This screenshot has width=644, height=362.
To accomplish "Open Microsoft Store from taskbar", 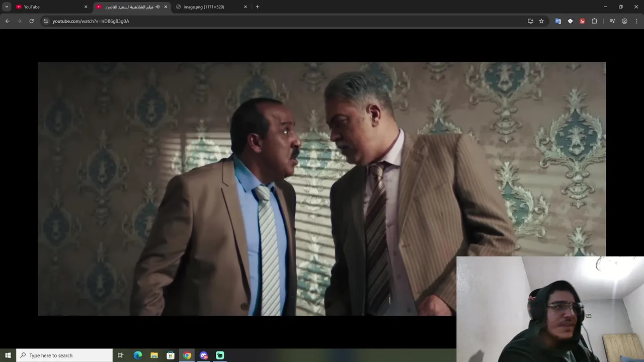I will point(171,355).
